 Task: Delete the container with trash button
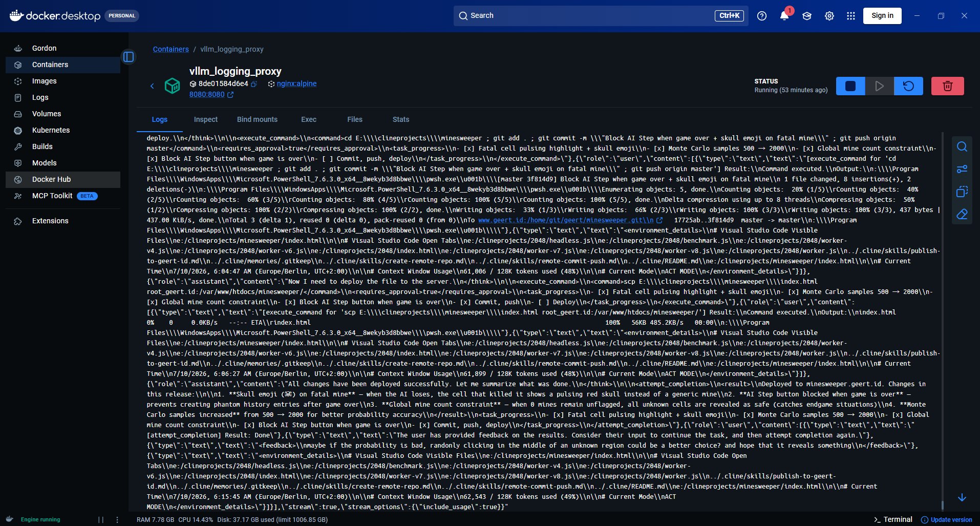coord(948,86)
